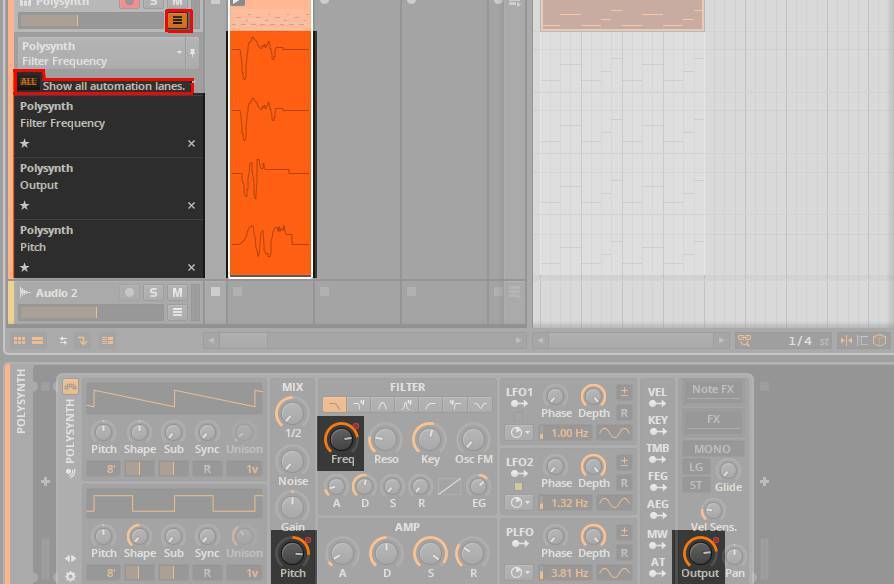
Task: Arm record on Audio 2 track
Action: (x=129, y=293)
